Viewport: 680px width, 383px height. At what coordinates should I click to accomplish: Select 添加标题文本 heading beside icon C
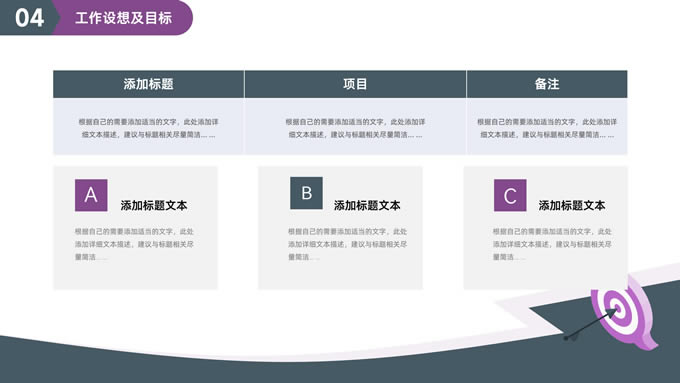(572, 206)
